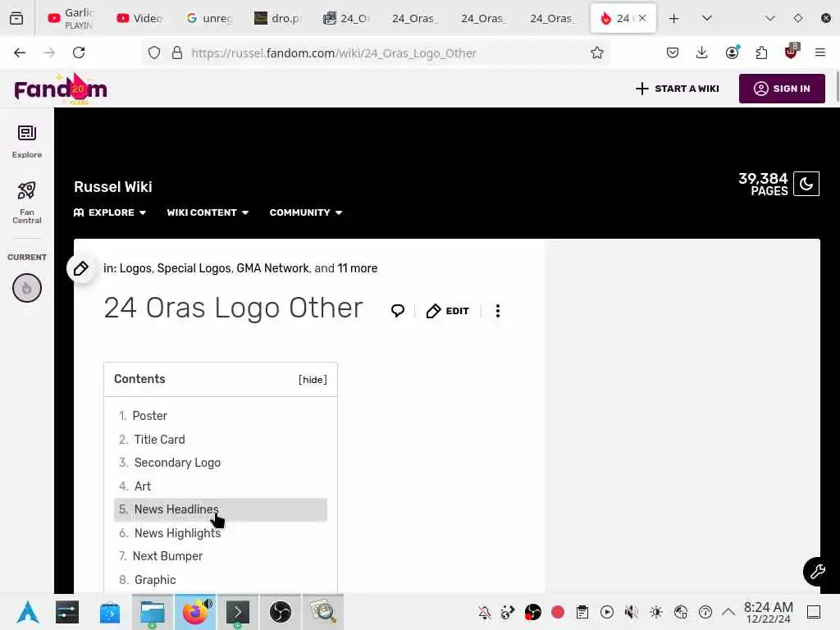840x630 pixels.
Task: List all tabs dropdown arrow
Action: click(707, 18)
